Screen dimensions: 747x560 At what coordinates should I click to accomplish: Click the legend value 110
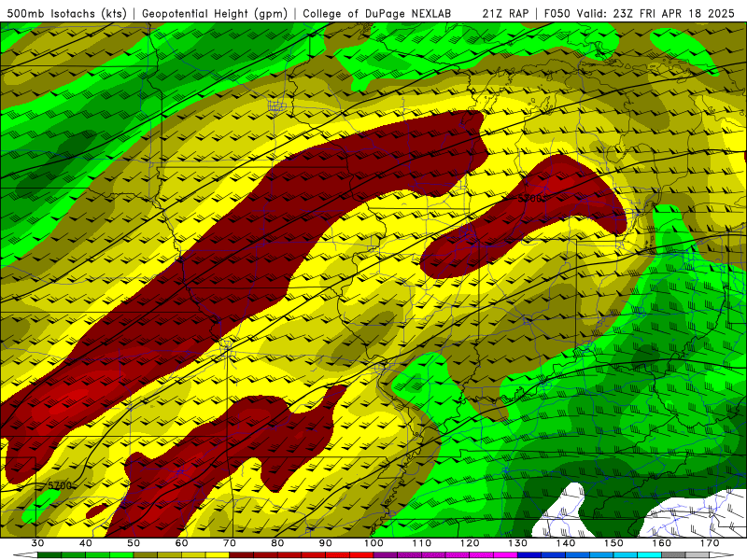(422, 543)
